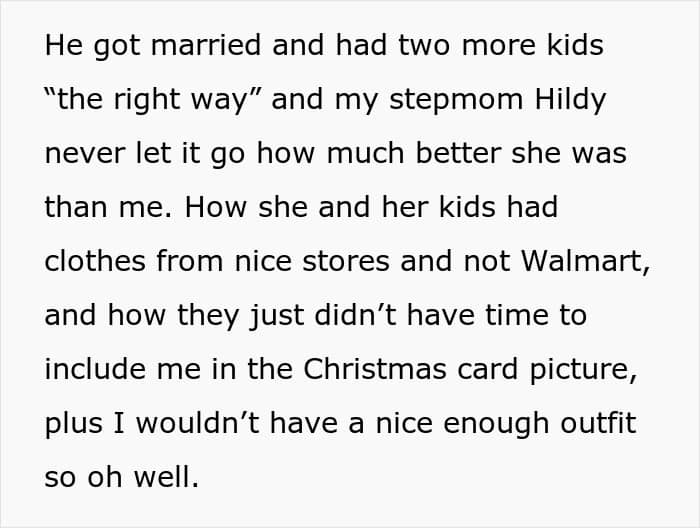Click the opening word "He"
The image size is (700, 528).
click(62, 47)
